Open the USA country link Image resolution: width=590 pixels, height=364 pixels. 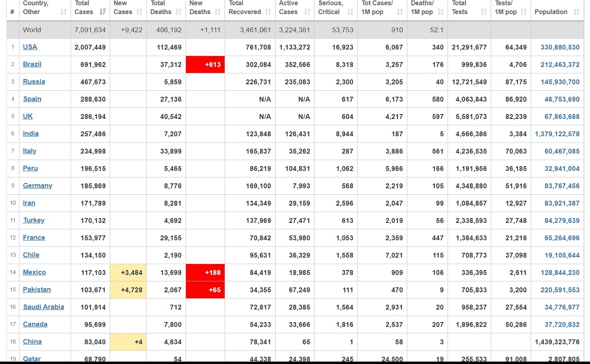point(30,47)
